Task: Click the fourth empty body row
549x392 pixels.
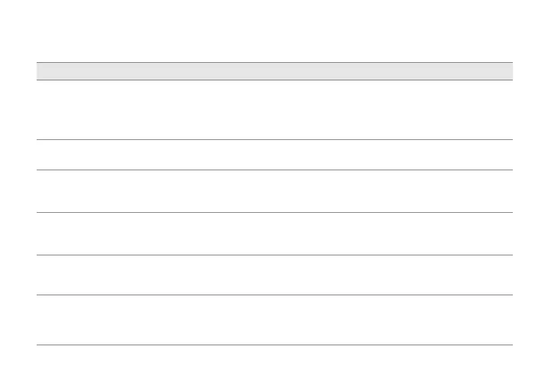Action: (x=274, y=234)
